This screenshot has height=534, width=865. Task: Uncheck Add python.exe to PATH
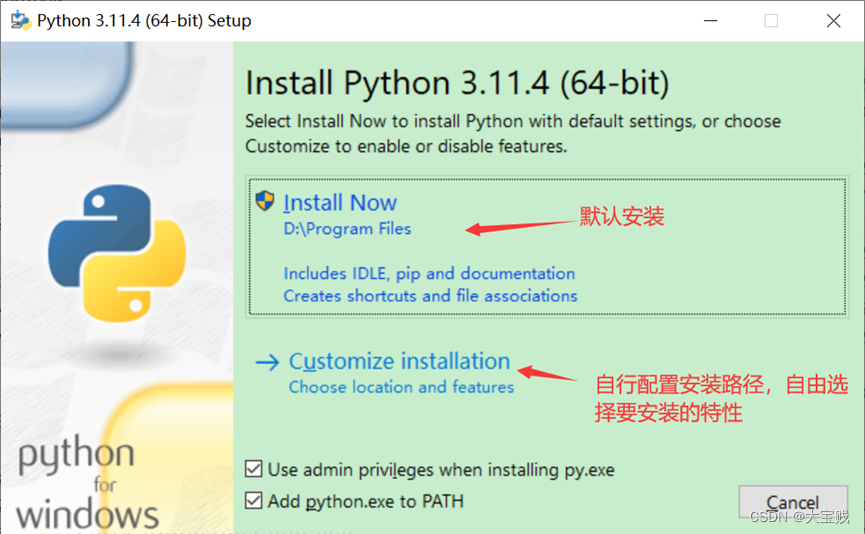pos(254,501)
